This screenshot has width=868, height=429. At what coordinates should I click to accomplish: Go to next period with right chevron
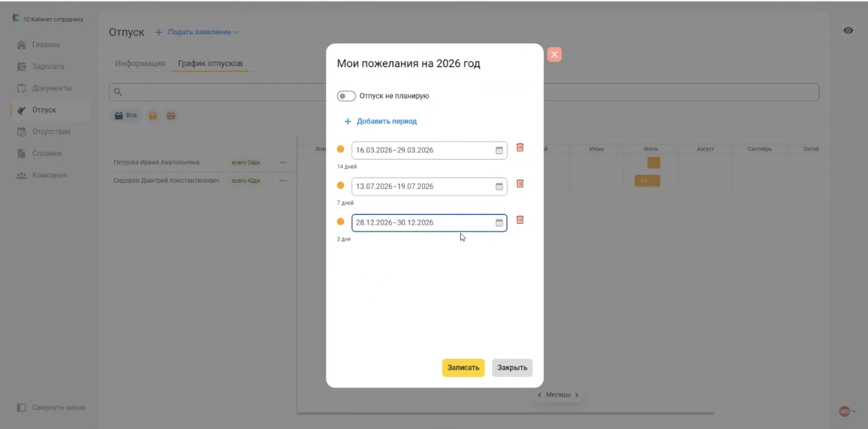pos(576,395)
